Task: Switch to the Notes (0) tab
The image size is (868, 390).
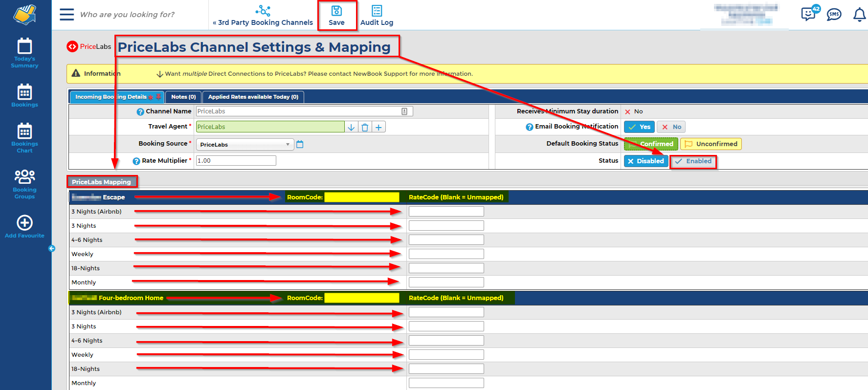Action: click(x=183, y=97)
